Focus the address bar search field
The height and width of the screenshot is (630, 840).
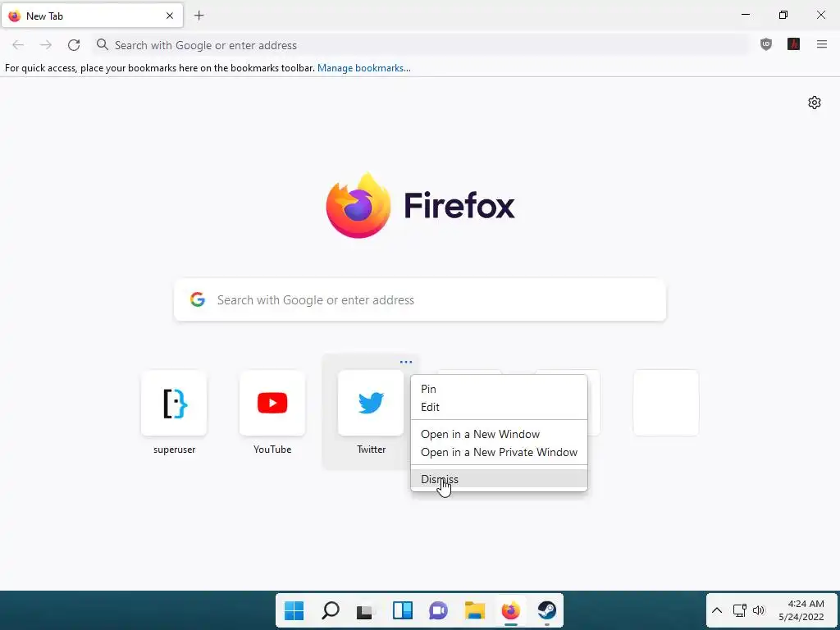click(421, 45)
